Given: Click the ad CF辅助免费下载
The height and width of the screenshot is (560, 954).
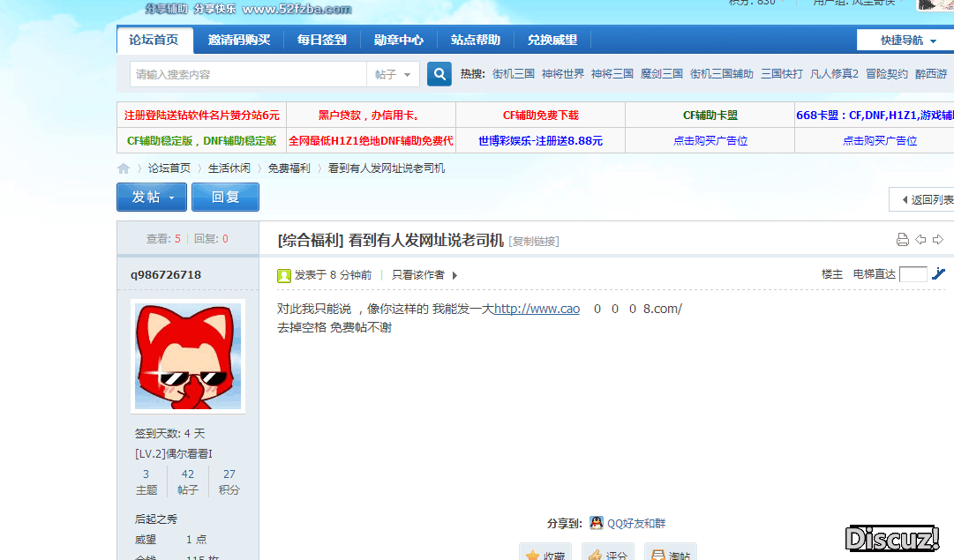Looking at the screenshot, I should [540, 115].
